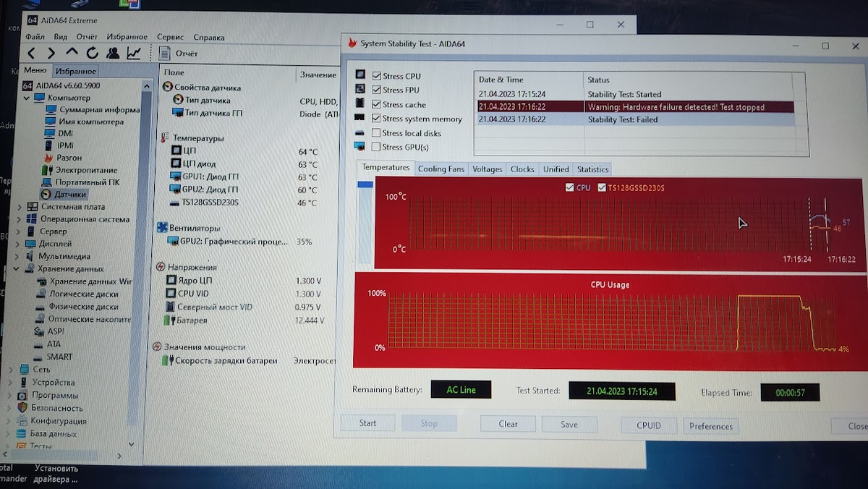The width and height of the screenshot is (868, 489).
Task: Click the Свойства датчика section icon
Action: 168,87
